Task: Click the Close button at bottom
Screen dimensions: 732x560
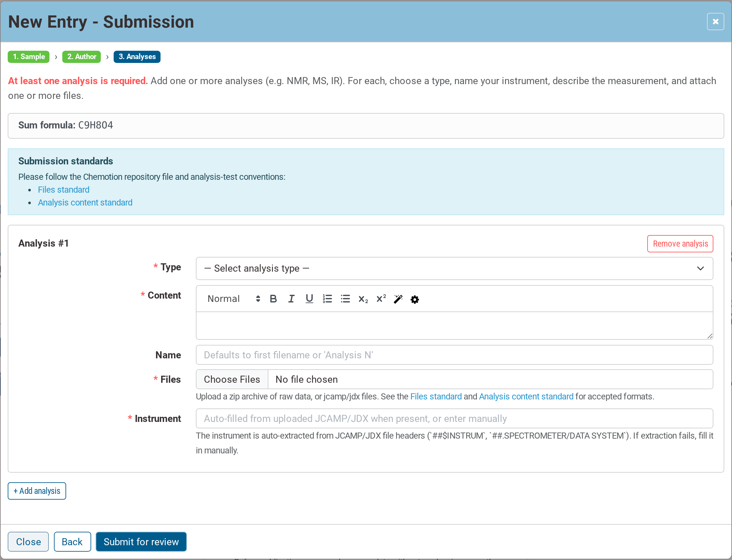Action: click(28, 542)
